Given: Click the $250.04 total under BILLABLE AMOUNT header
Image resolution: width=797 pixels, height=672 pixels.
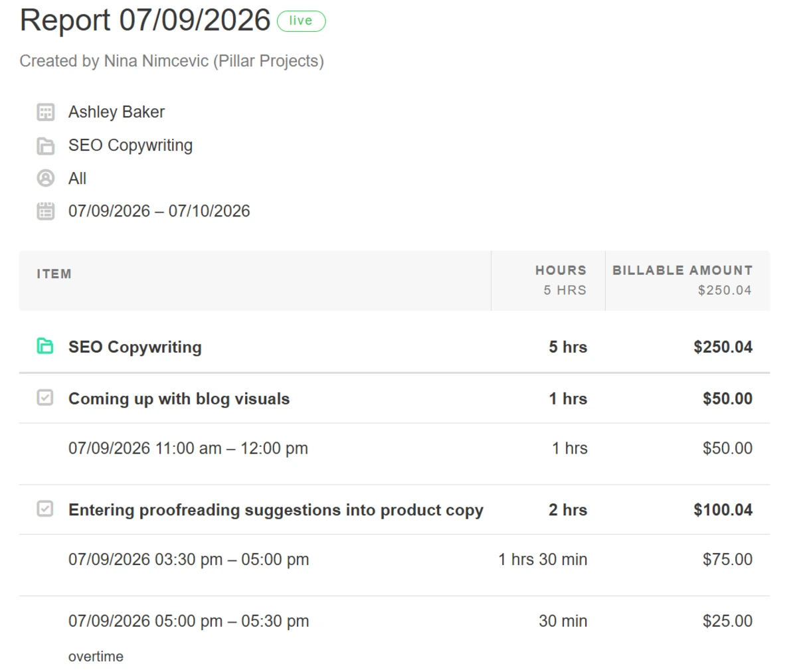Looking at the screenshot, I should click(x=725, y=290).
